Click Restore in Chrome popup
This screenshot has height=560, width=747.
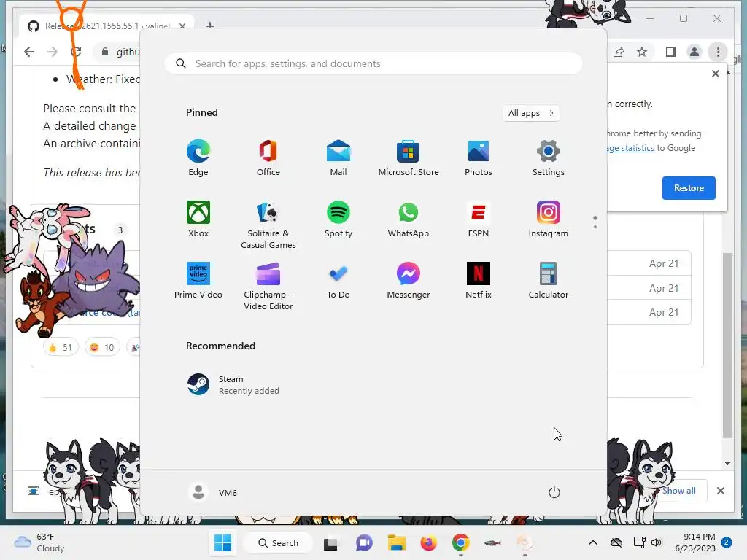[x=689, y=188]
